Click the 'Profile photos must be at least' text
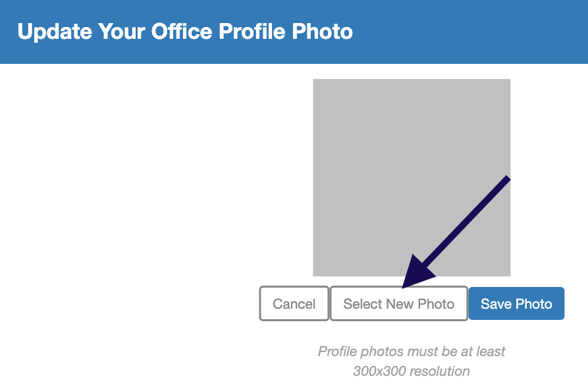The image size is (588, 389). pos(411,351)
